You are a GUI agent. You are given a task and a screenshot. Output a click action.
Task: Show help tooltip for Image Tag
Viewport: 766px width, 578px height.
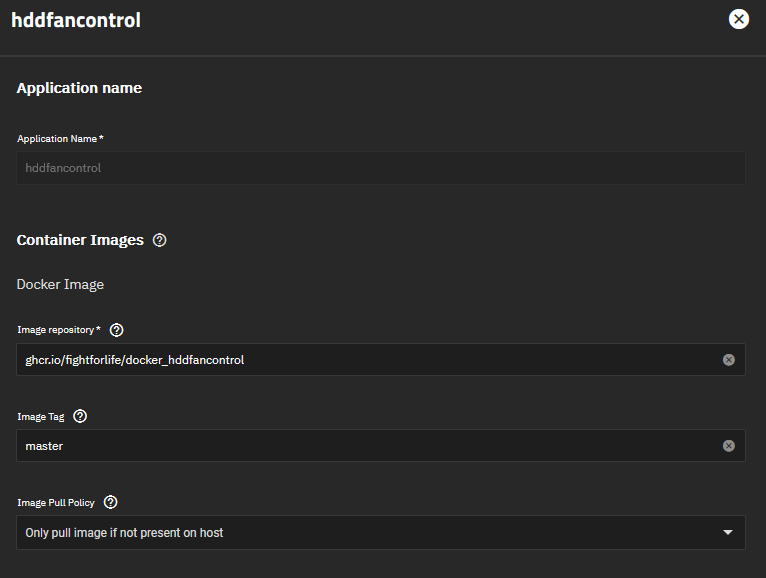[80, 416]
